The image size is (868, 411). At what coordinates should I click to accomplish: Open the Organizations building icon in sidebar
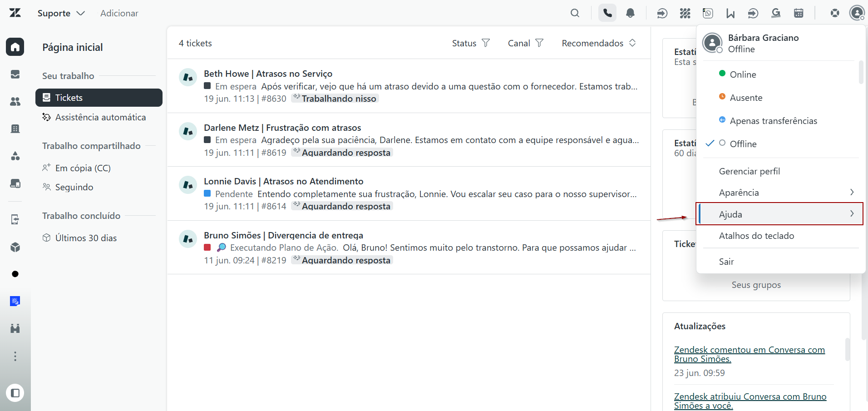(15, 129)
